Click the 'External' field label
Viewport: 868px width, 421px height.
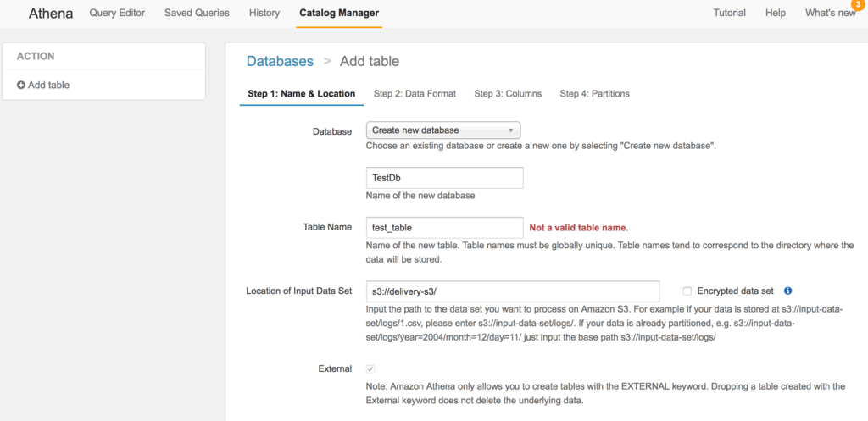[335, 368]
